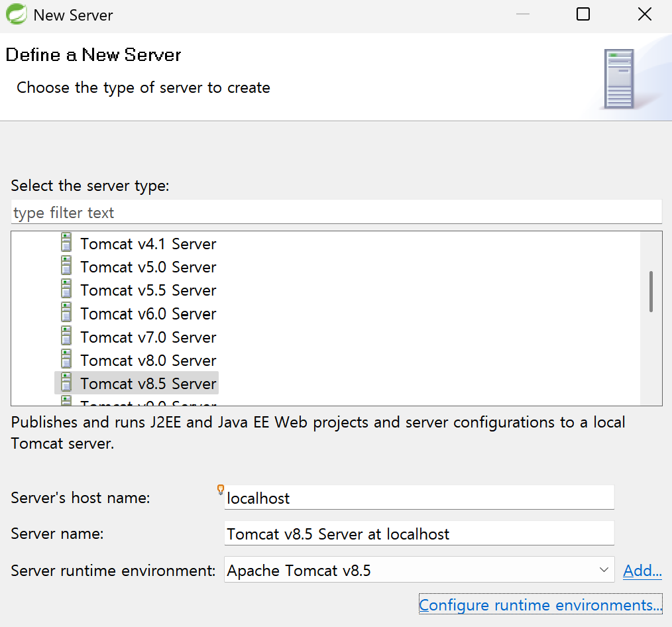Click the server icon beside Tomcat v8.5 Server
This screenshot has height=627, width=672.
pos(66,382)
